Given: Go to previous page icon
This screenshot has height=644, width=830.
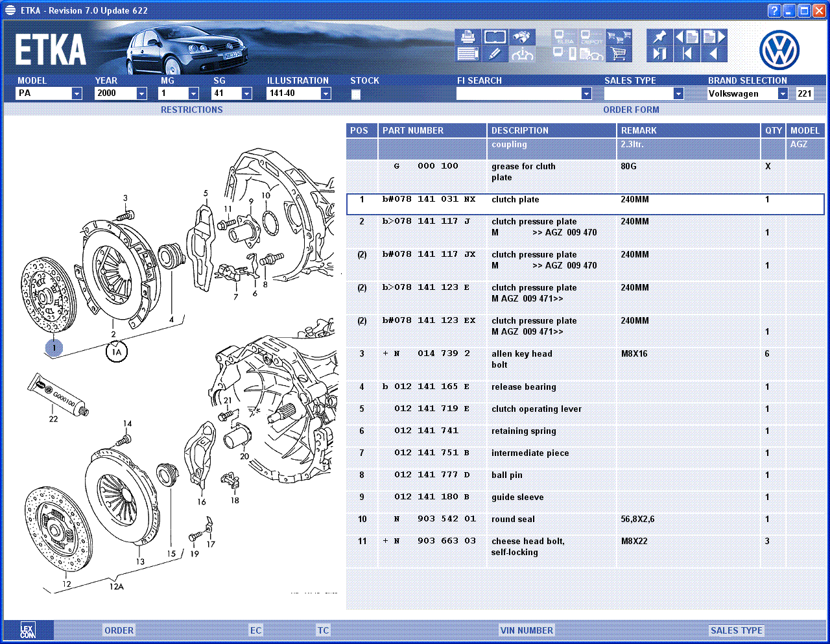Looking at the screenshot, I should click(x=687, y=37).
